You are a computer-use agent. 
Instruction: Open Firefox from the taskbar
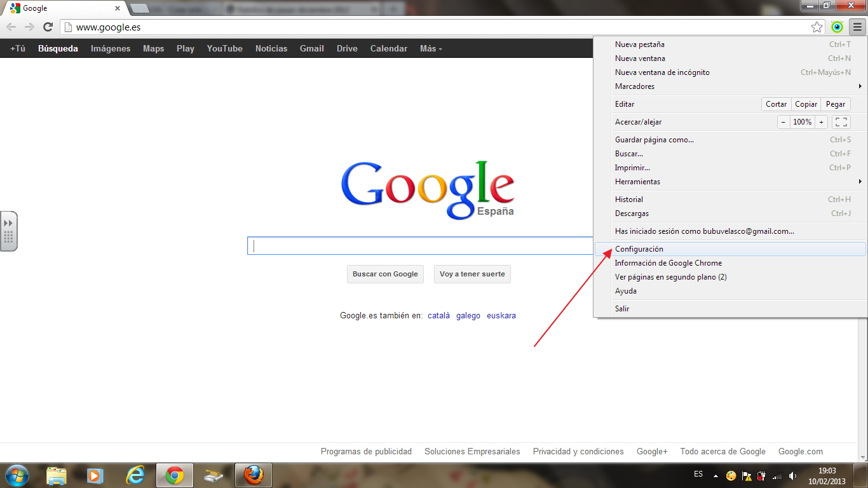[254, 475]
